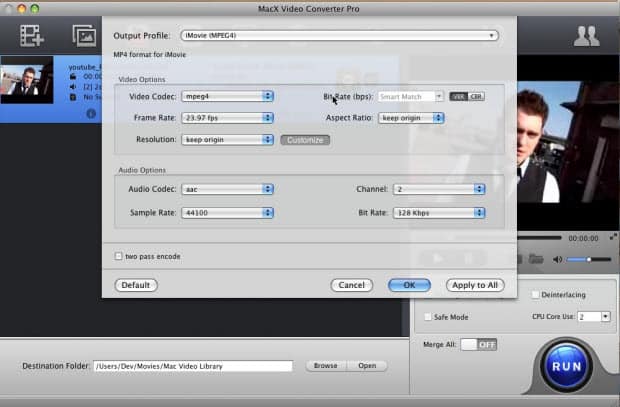Open the Frame Rate dropdown

coord(227,118)
